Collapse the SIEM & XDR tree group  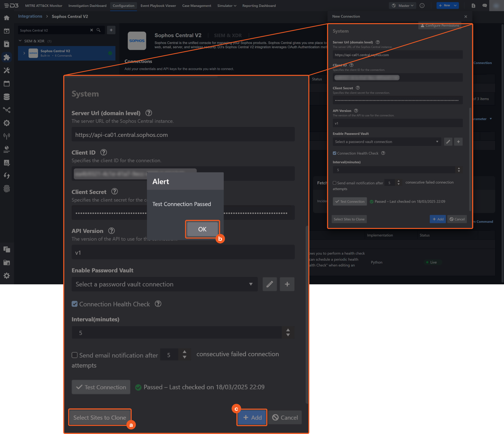tap(20, 41)
